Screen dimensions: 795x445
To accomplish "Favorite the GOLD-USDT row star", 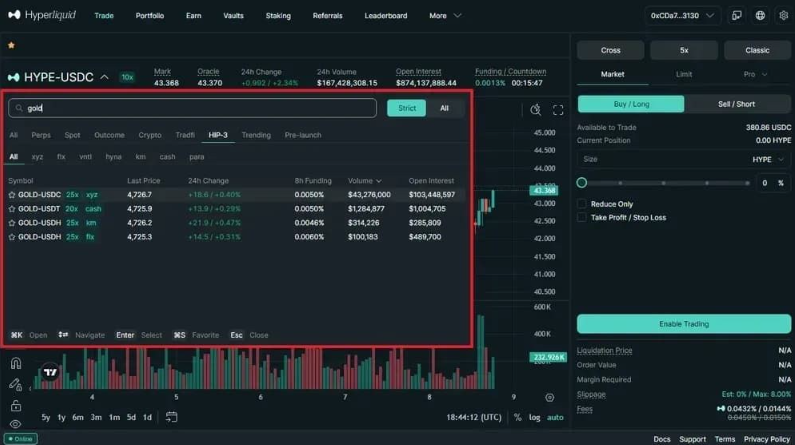I will 12,209.
